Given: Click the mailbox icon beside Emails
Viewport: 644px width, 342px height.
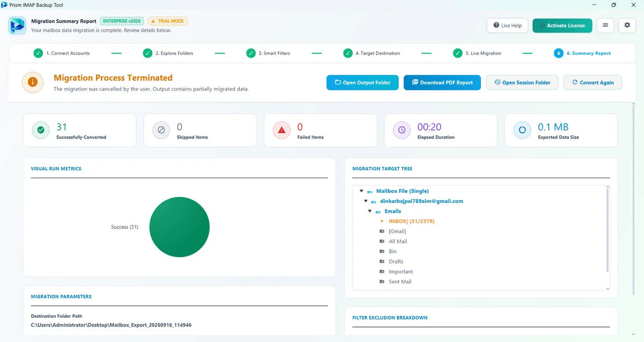Looking at the screenshot, I should [x=378, y=212].
